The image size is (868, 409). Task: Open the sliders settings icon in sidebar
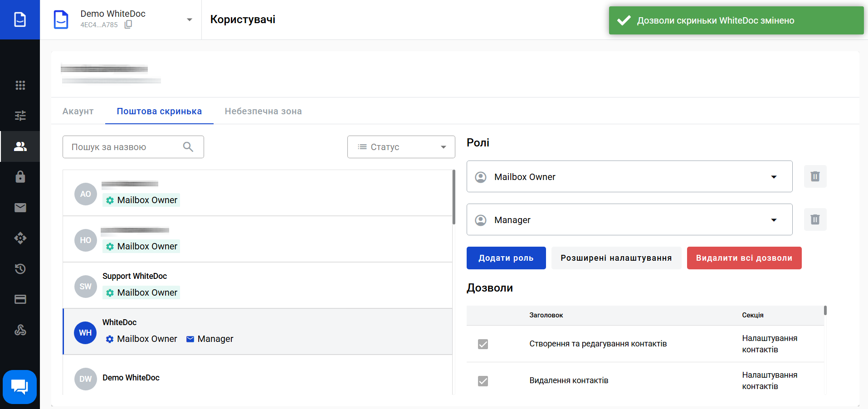pyautogui.click(x=20, y=116)
